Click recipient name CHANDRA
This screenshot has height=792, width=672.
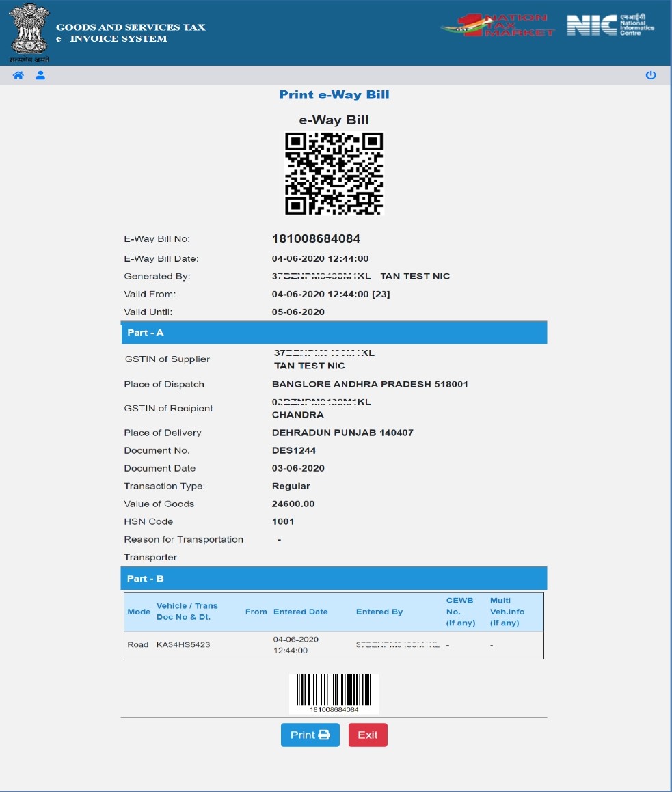click(298, 415)
